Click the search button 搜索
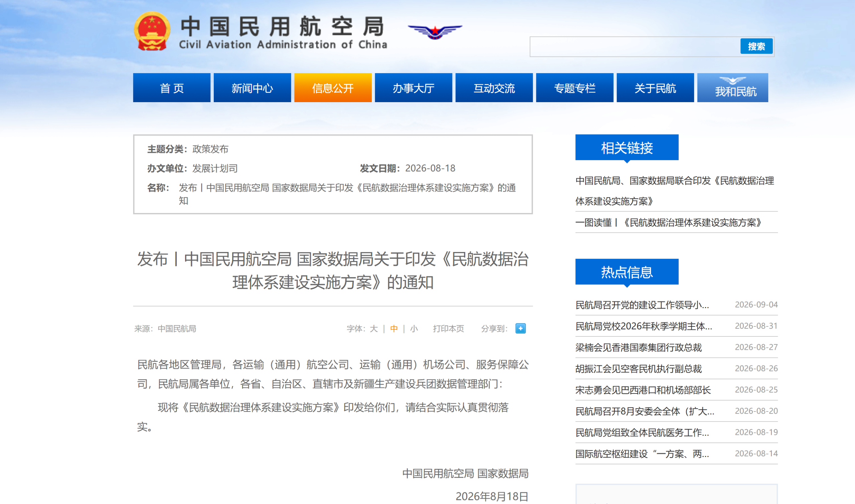The width and height of the screenshot is (855, 504). click(756, 46)
